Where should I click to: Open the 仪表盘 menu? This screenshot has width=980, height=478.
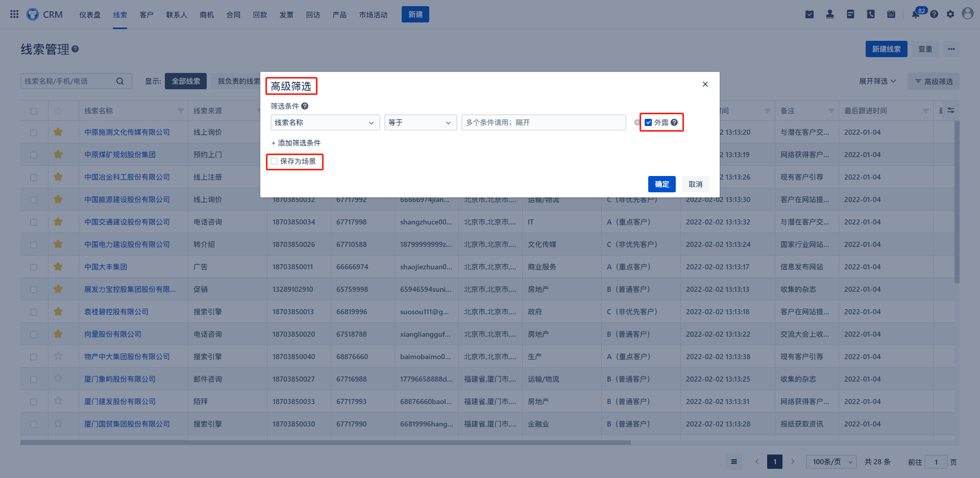90,15
